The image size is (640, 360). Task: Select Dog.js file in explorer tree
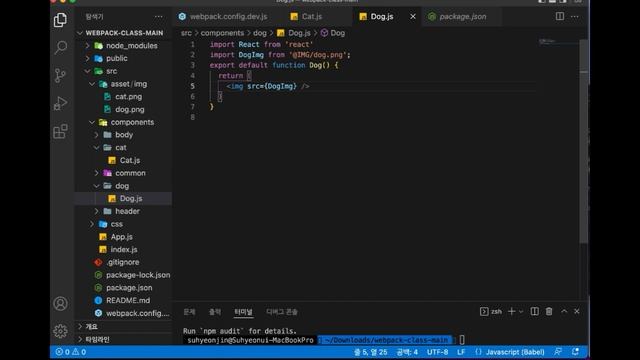coord(123,198)
